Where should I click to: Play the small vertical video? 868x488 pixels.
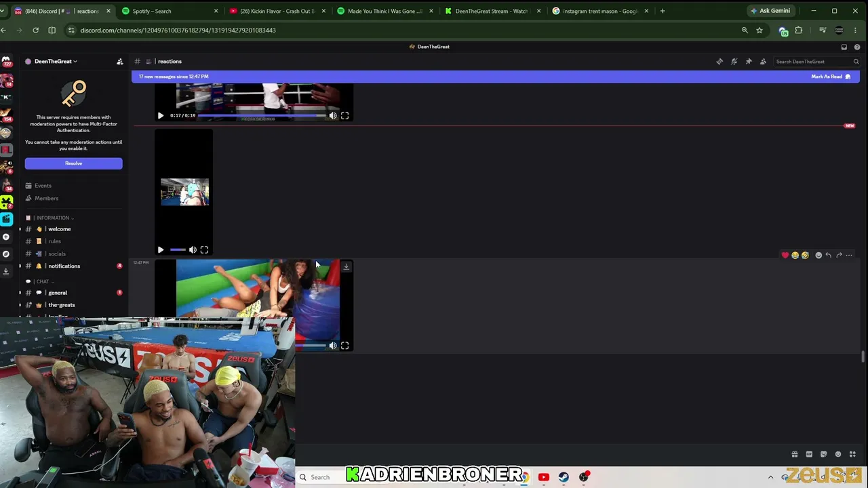point(161,250)
